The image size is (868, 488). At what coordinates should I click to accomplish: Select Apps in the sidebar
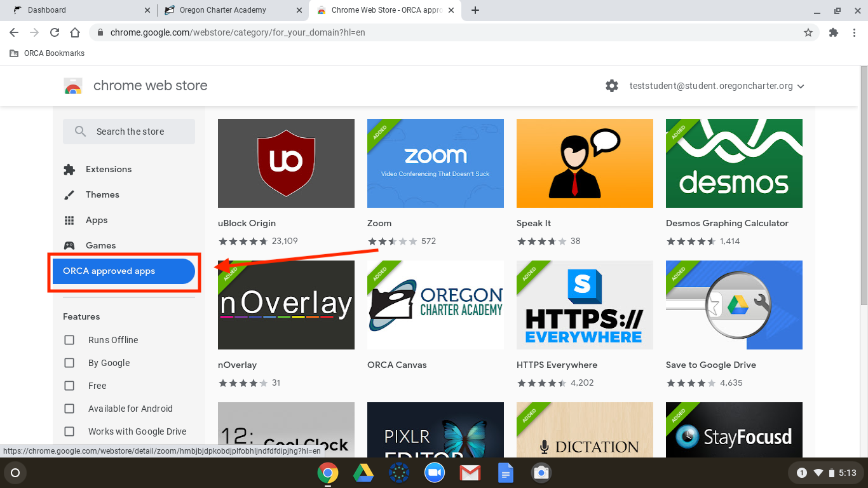point(97,220)
